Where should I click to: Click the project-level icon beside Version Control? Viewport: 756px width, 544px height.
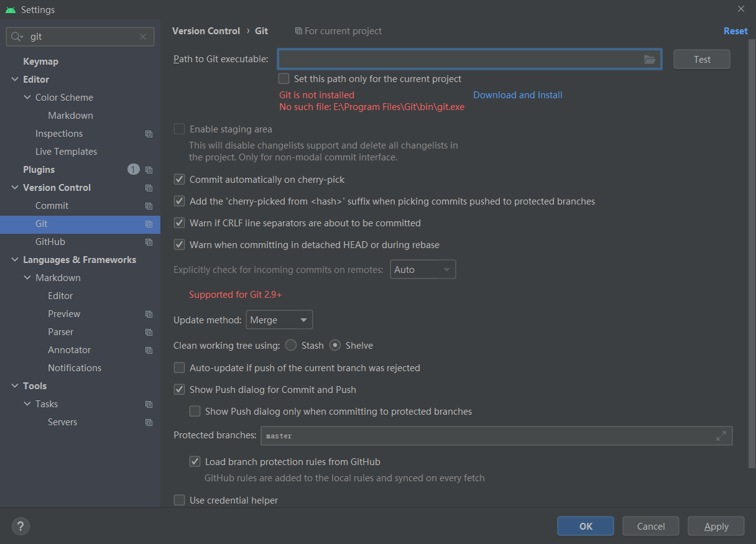[x=149, y=188]
